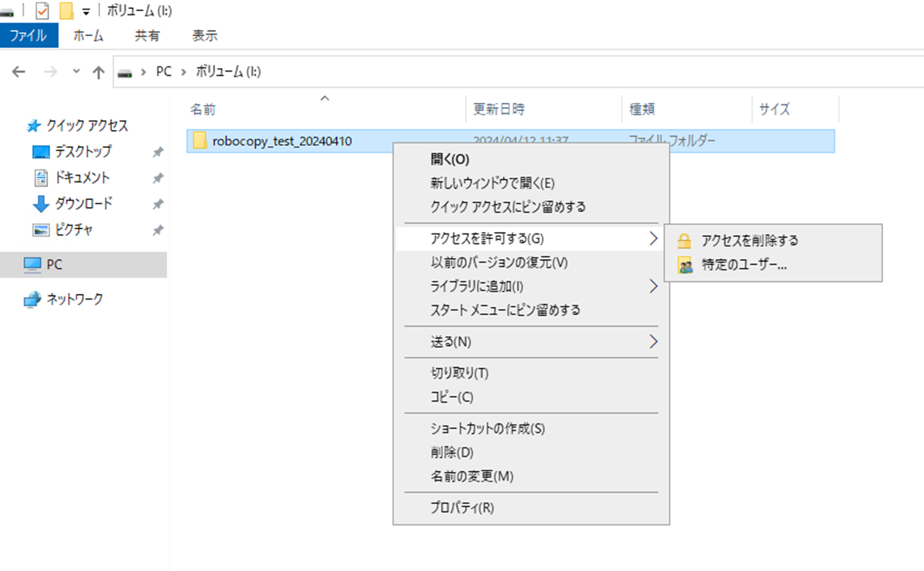The width and height of the screenshot is (924, 571).
Task: Open デスクトップ in the navigation pane
Action: (x=83, y=151)
